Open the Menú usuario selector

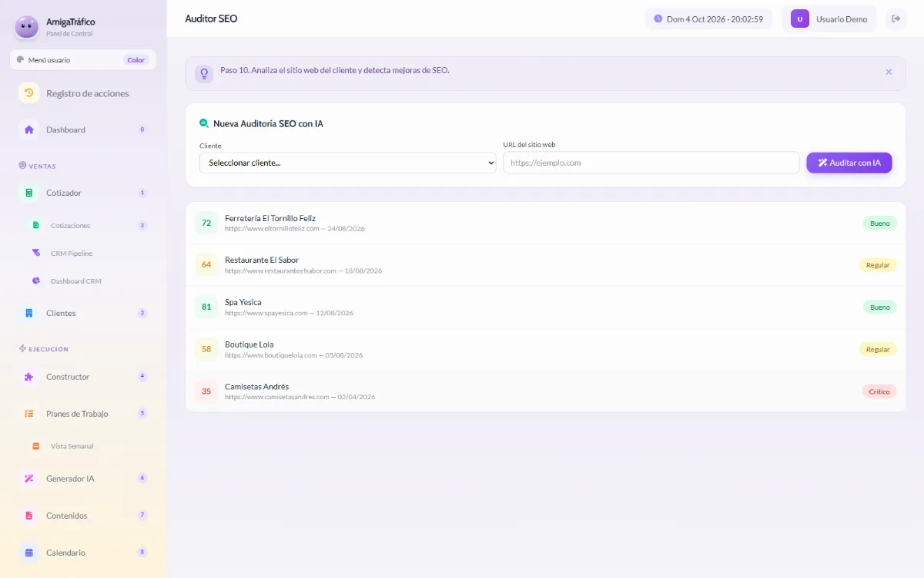(x=83, y=60)
